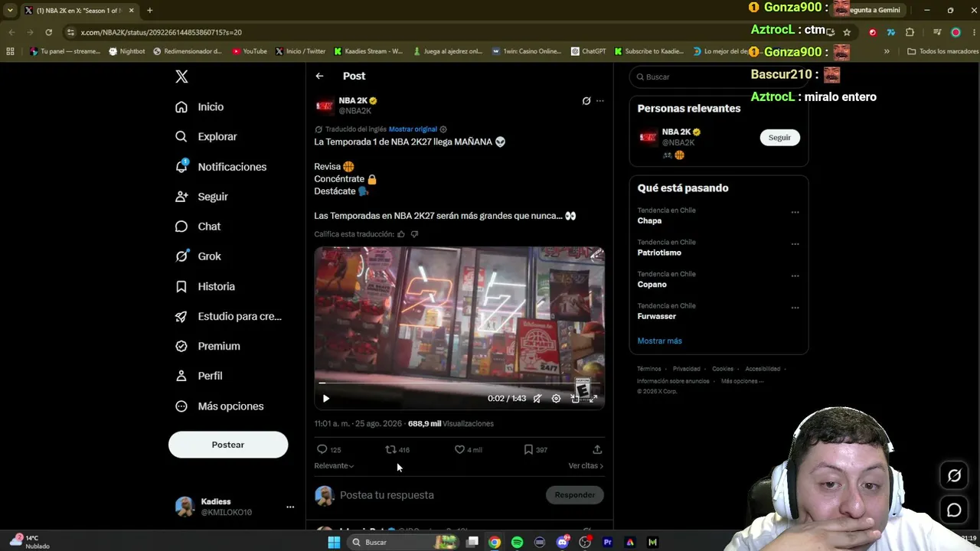
Task: Open the floating Grok button
Action: click(954, 476)
